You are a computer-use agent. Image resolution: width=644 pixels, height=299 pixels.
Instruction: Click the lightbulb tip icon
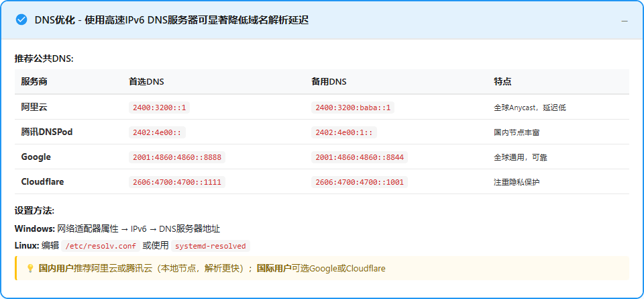[30, 268]
